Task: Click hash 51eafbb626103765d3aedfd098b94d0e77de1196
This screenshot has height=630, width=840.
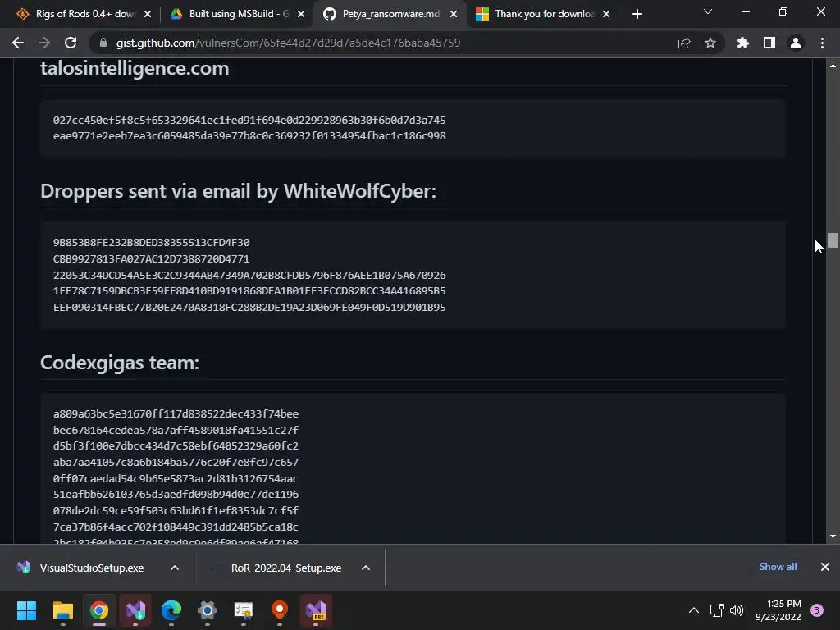Action: 176,494
